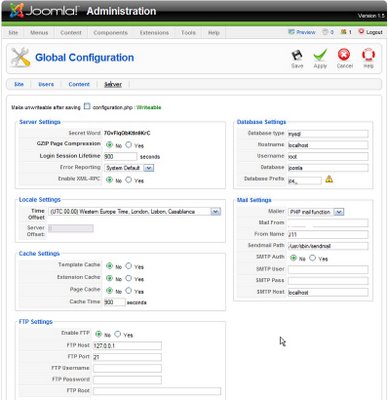Image resolution: width=388 pixels, height=400 pixels.
Task: Open the Components menu
Action: point(110,33)
